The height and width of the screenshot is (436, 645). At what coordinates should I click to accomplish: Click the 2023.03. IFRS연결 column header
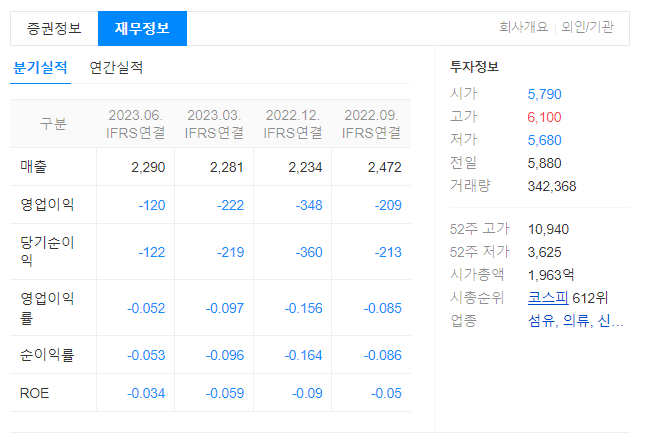coord(214,124)
